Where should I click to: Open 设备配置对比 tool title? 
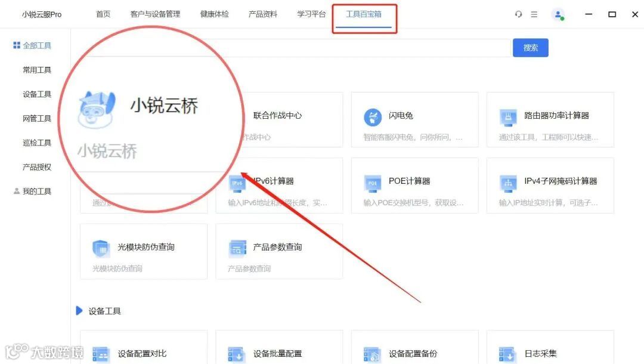click(x=142, y=353)
